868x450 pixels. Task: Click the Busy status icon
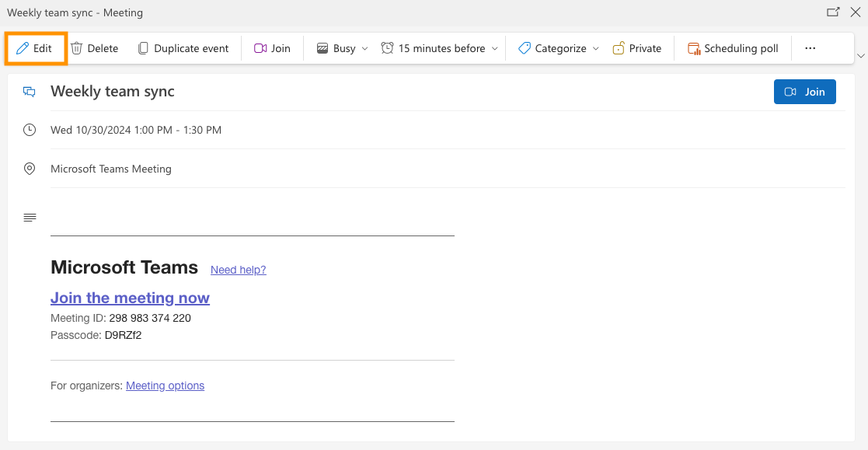click(x=322, y=48)
